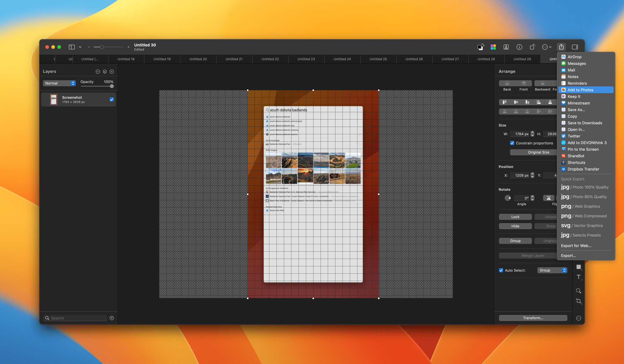The image size is (624, 364).
Task: Open the ellipsis more-options toolbar dropdown
Action: click(x=547, y=47)
